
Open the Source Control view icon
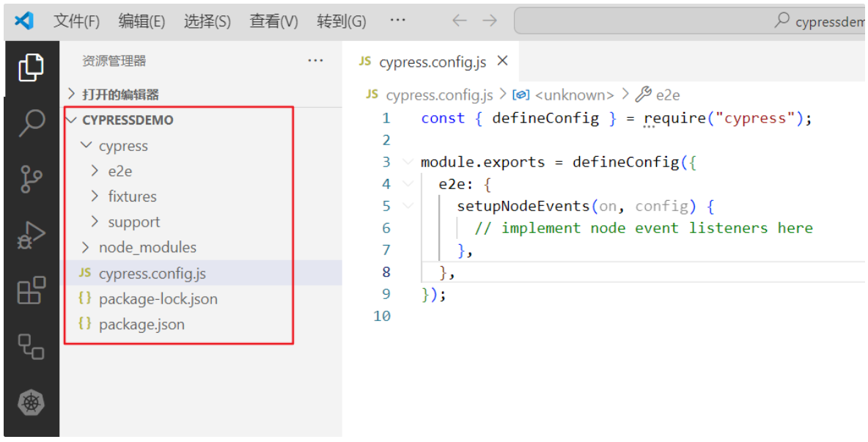click(x=31, y=179)
